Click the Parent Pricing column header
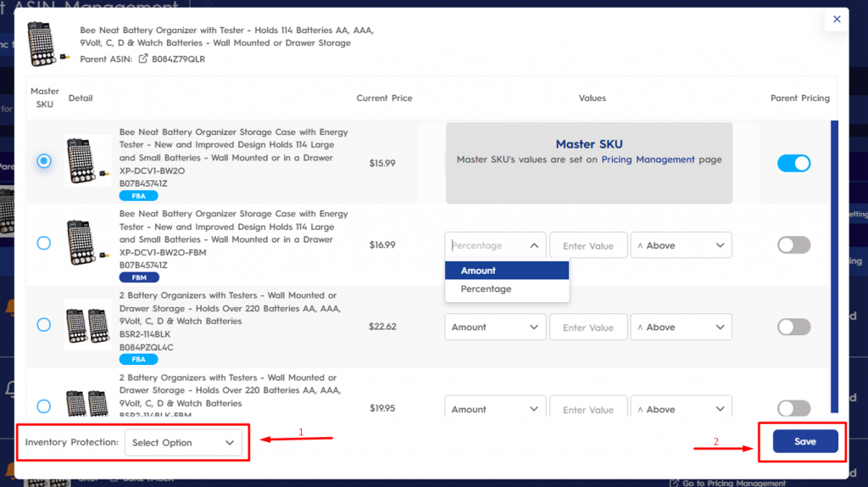Viewport: 868px width, 487px height. click(x=800, y=98)
